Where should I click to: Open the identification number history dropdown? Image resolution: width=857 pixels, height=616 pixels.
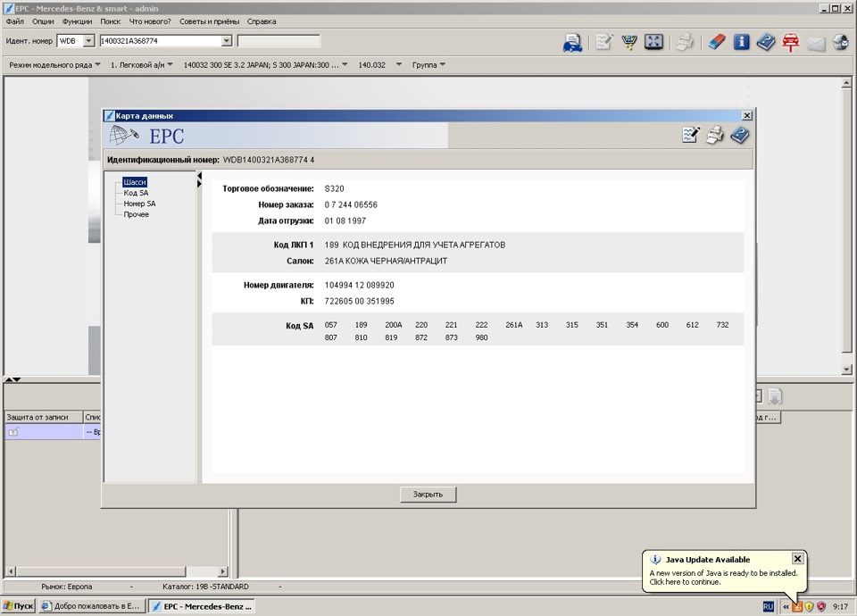point(227,41)
